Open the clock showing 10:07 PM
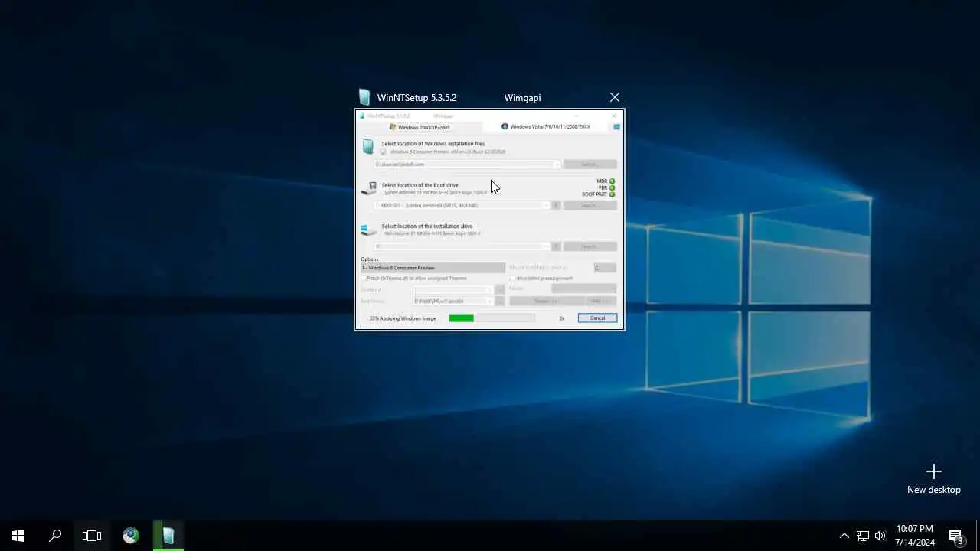Screen dimensions: 980x551 [x=915, y=536]
